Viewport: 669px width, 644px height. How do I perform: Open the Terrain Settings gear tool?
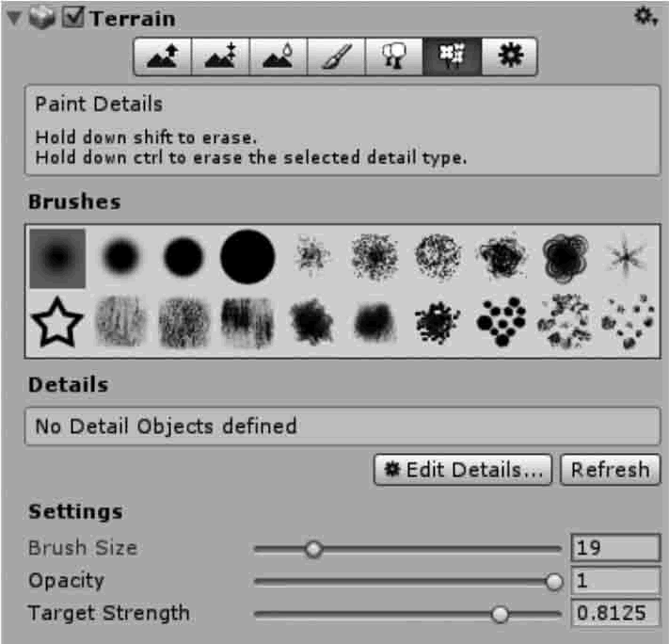coord(509,56)
